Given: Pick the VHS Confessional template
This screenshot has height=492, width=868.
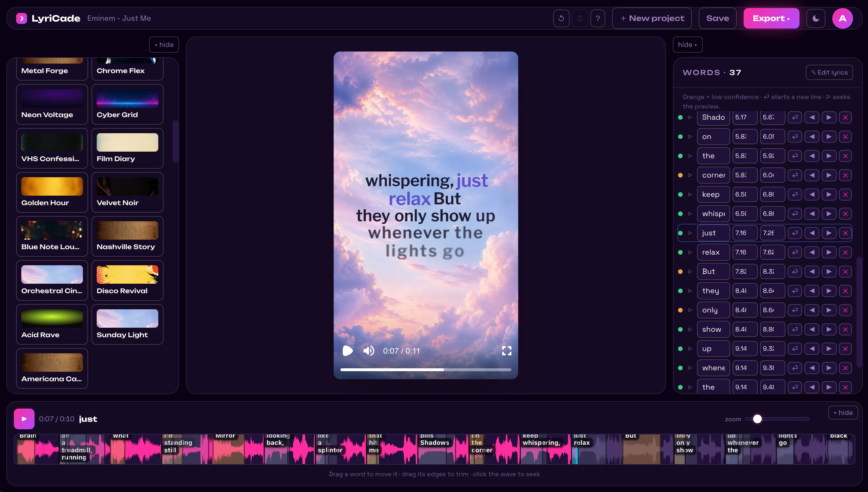Looking at the screenshot, I should tap(52, 148).
